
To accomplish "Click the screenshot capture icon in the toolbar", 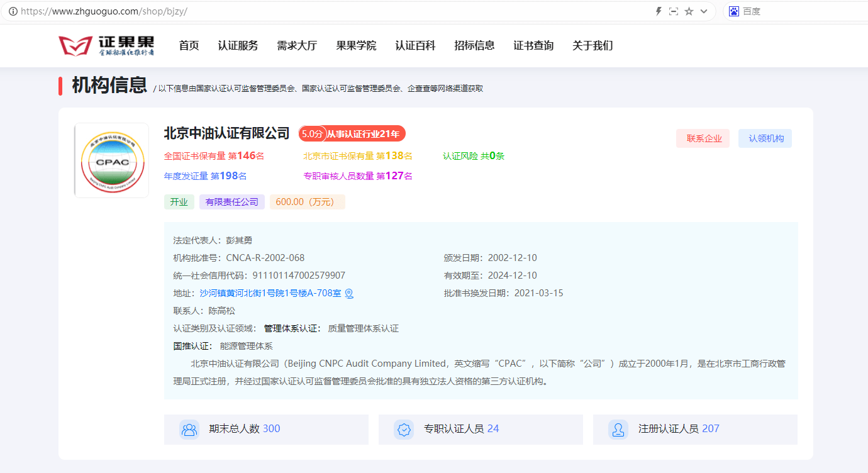I will pyautogui.click(x=674, y=11).
